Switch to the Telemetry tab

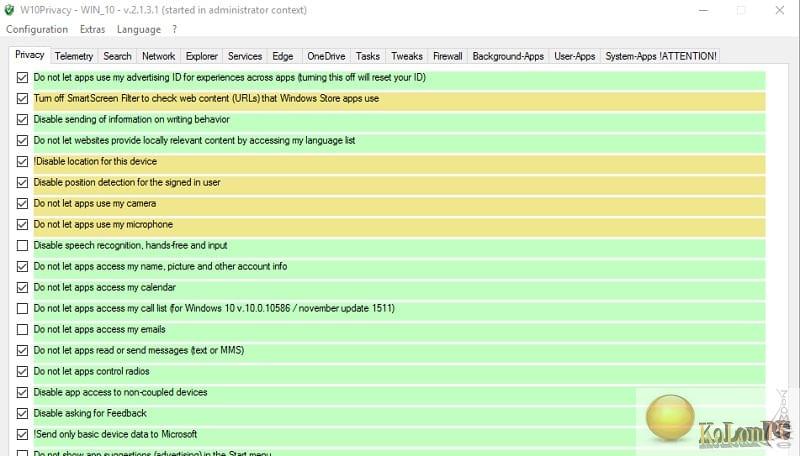click(73, 56)
